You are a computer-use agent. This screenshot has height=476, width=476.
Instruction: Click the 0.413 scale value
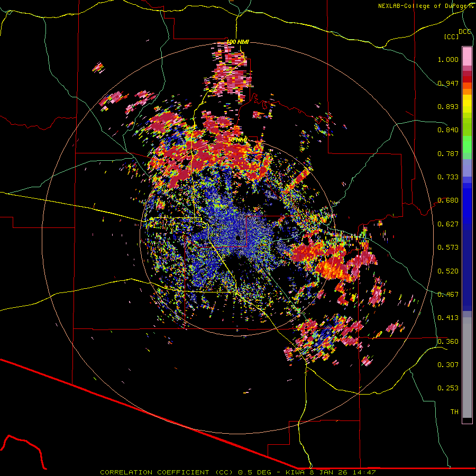[448, 318]
